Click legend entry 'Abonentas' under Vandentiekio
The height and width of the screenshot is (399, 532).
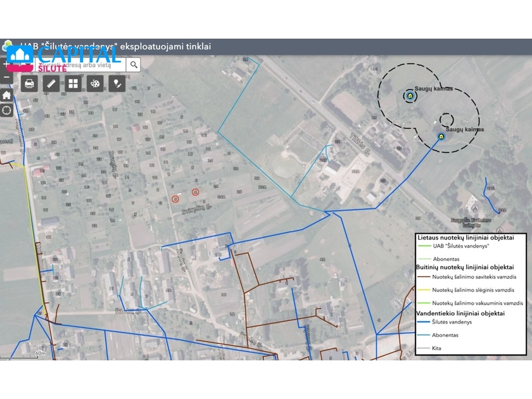coord(445,335)
